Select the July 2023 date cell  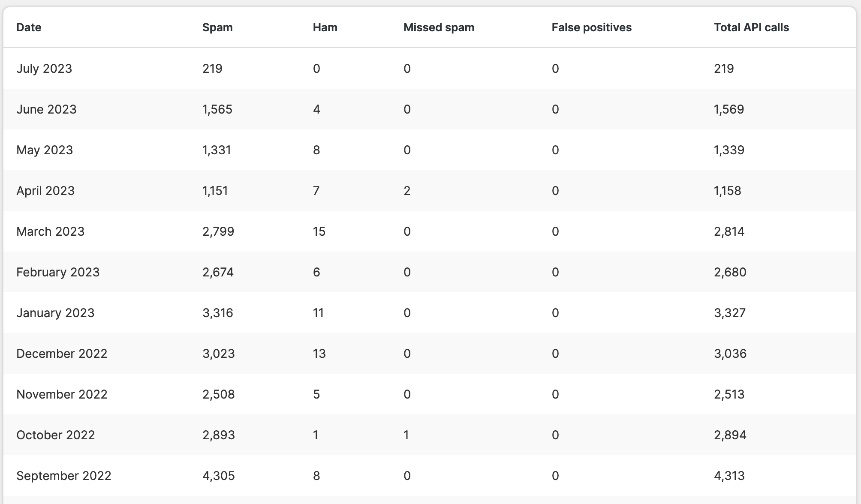click(44, 69)
